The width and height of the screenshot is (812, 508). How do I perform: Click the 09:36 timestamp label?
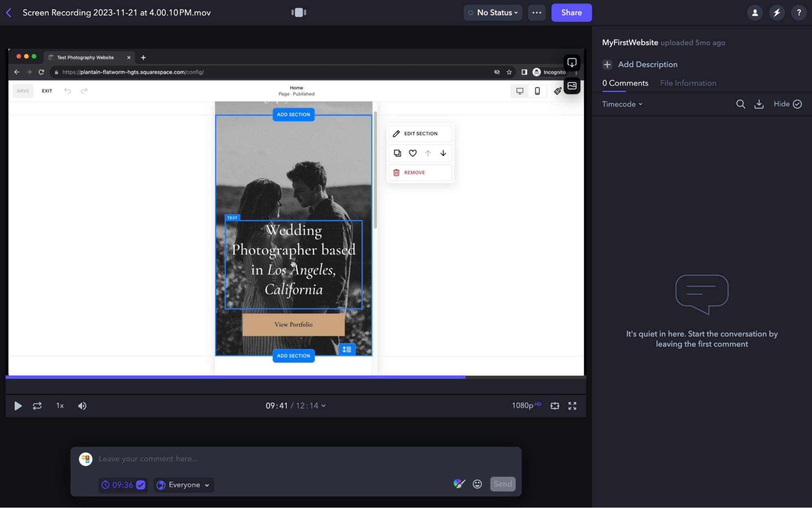pyautogui.click(x=122, y=485)
